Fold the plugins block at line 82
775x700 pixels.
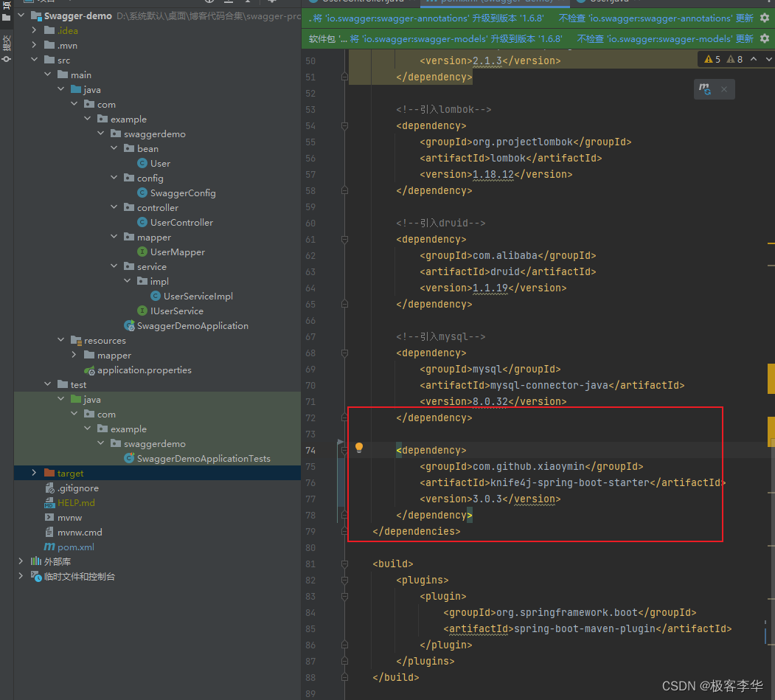pos(344,581)
